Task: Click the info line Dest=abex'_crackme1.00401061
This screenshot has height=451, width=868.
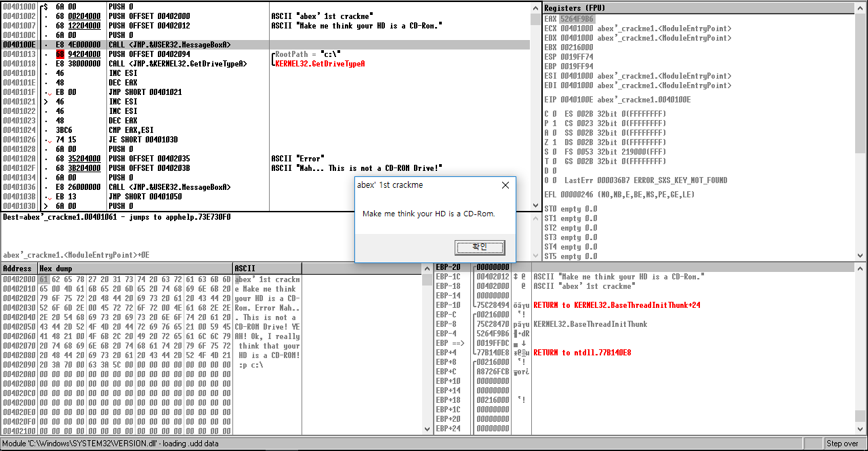Action: coord(117,217)
